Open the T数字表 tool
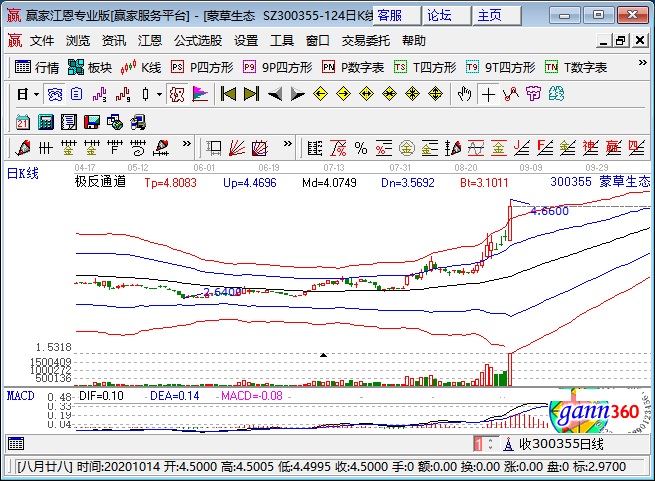Viewport: 655px width, 481px height. click(x=576, y=67)
